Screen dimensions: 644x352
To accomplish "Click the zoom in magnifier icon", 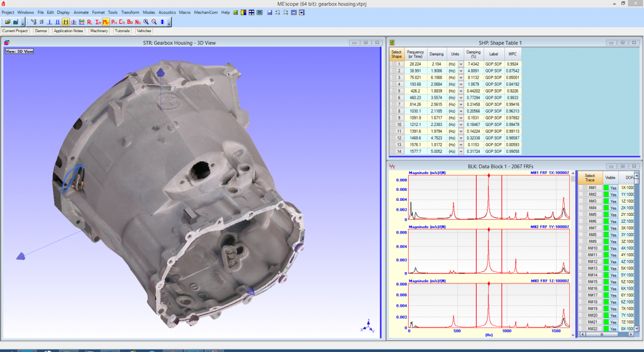I will pos(146,21).
